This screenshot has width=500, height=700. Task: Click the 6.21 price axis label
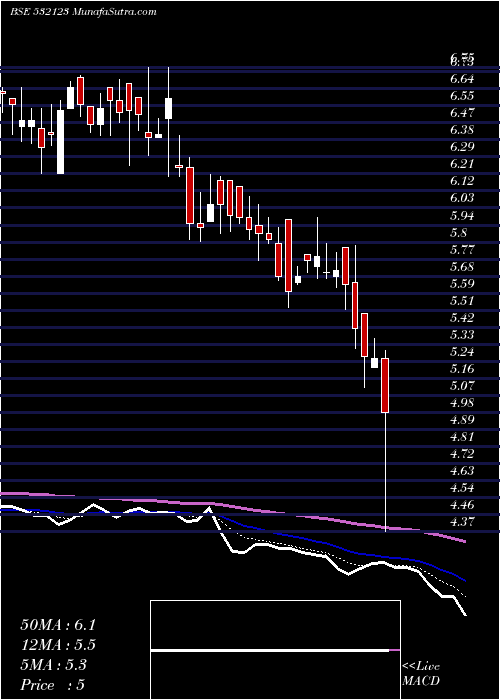click(x=462, y=164)
